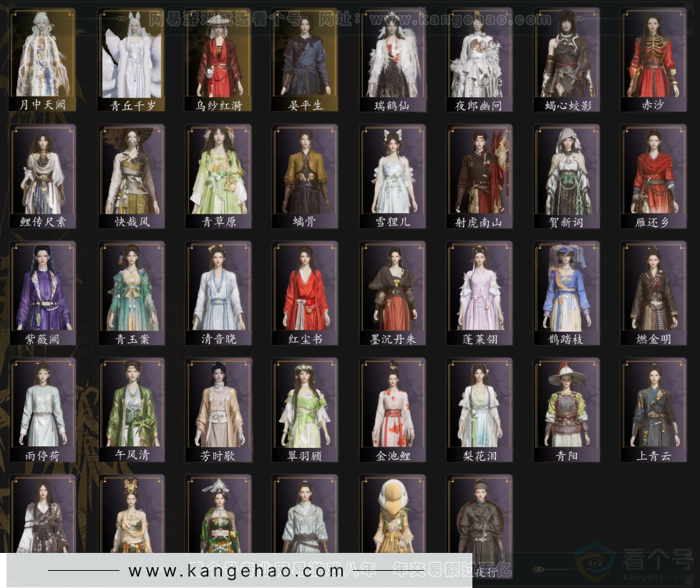Select the 赤沙 red outfit card
Image resolution: width=700 pixels, height=588 pixels.
click(x=653, y=60)
